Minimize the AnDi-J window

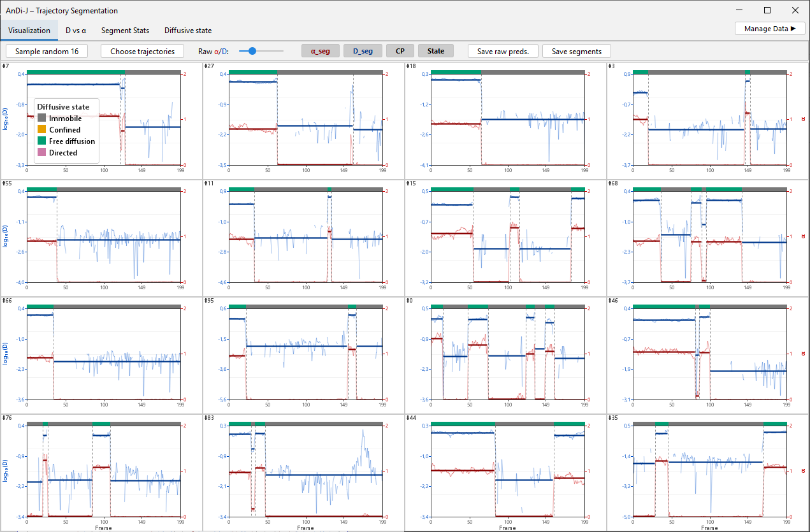point(739,10)
